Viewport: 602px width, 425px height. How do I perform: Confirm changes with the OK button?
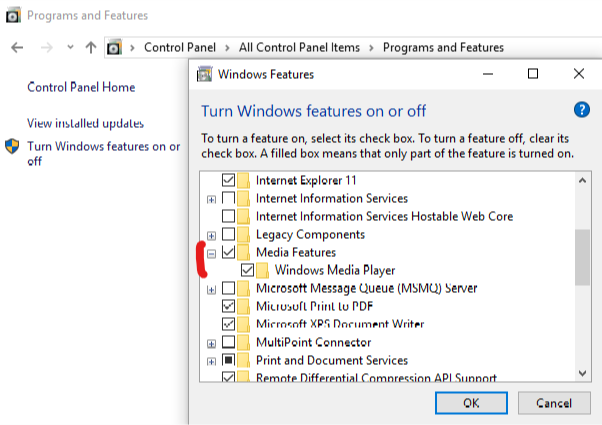pyautogui.click(x=471, y=403)
